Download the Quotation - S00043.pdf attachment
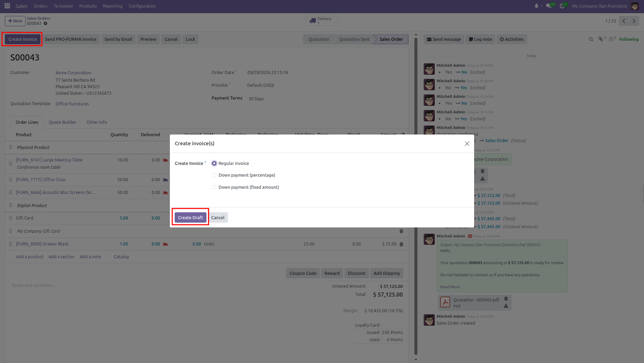Viewport: 644px width, 363px height. coord(506,306)
